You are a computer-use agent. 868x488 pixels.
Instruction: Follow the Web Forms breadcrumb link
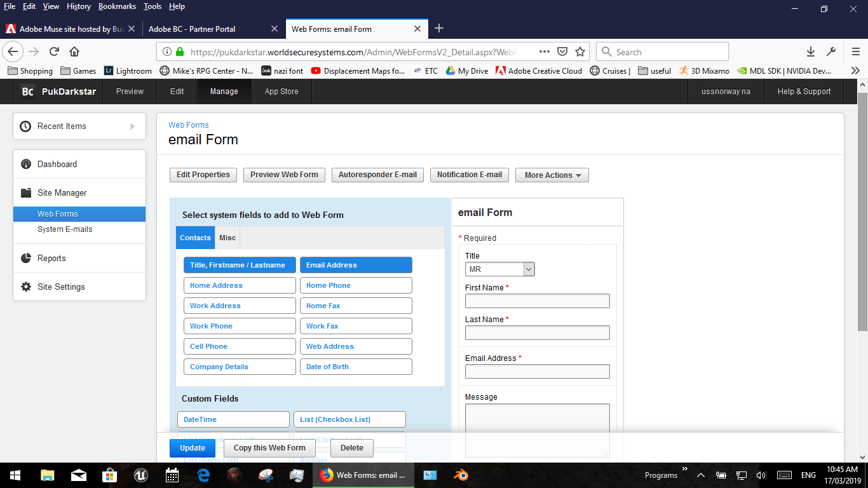point(189,125)
